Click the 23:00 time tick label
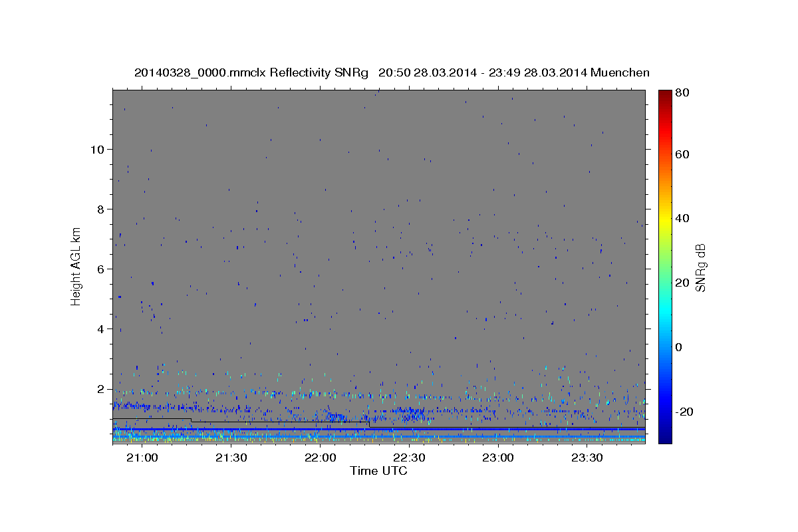The width and height of the screenshot is (798, 532). click(498, 458)
